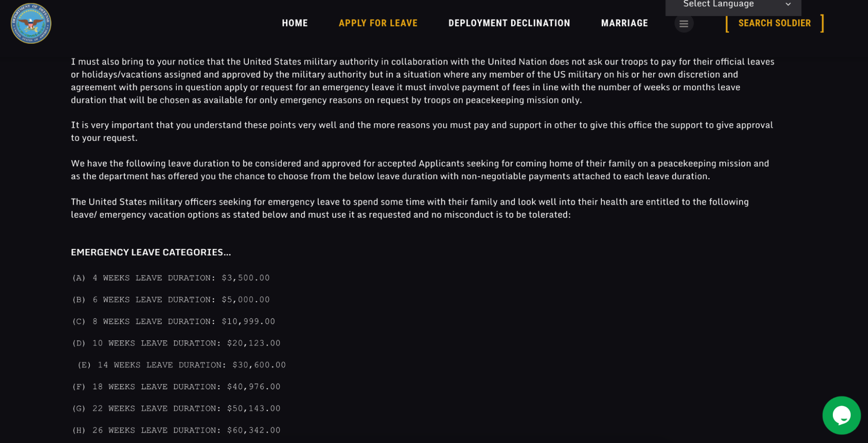Image resolution: width=868 pixels, height=443 pixels.
Task: Click the 10 weeks leave $20,123.00 line
Action: click(176, 343)
